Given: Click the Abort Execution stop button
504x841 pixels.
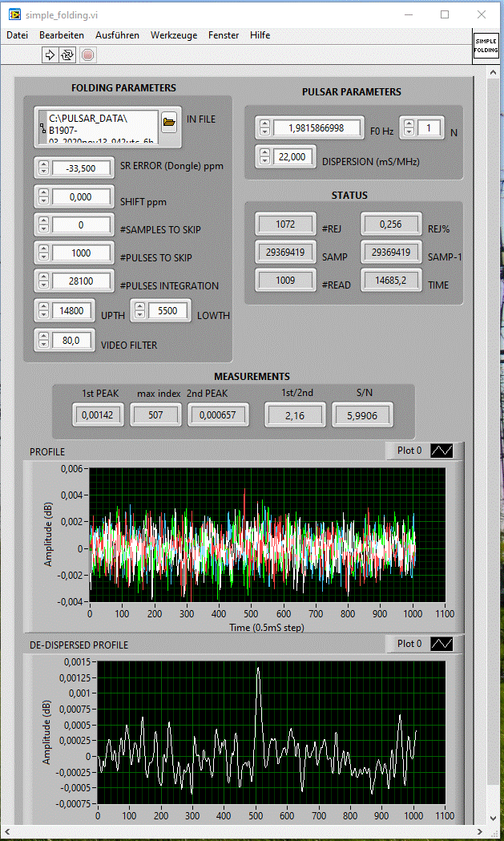Looking at the screenshot, I should click(88, 55).
